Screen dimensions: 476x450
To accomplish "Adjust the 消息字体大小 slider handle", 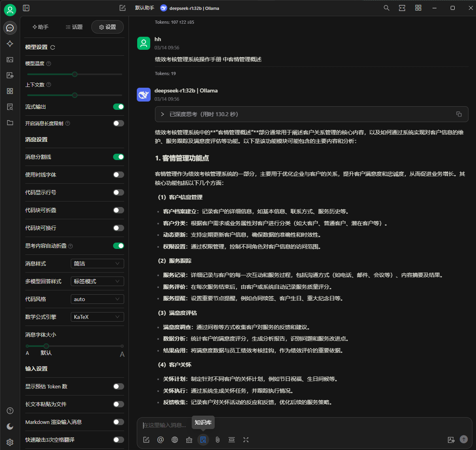I will (46, 346).
